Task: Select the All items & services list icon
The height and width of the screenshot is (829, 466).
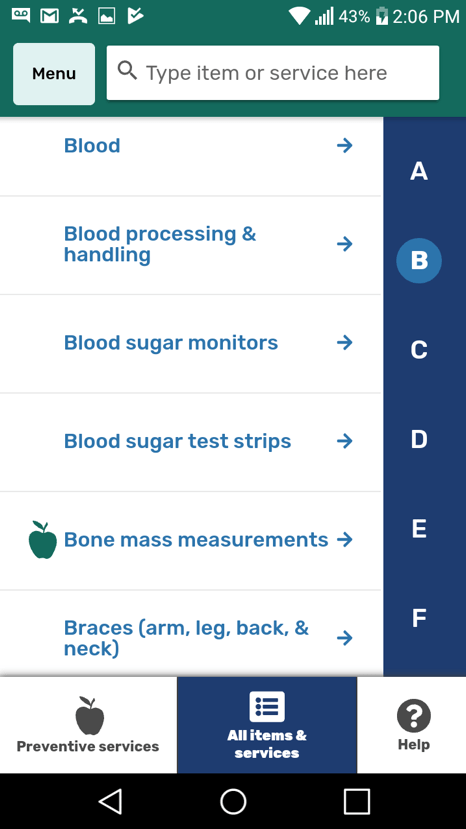Action: 267,706
